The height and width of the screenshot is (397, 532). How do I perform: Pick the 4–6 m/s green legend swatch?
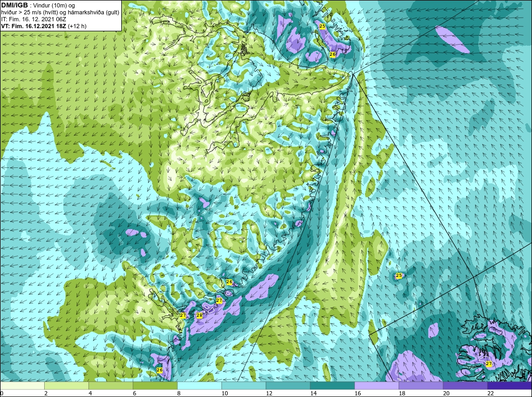pyautogui.click(x=111, y=386)
